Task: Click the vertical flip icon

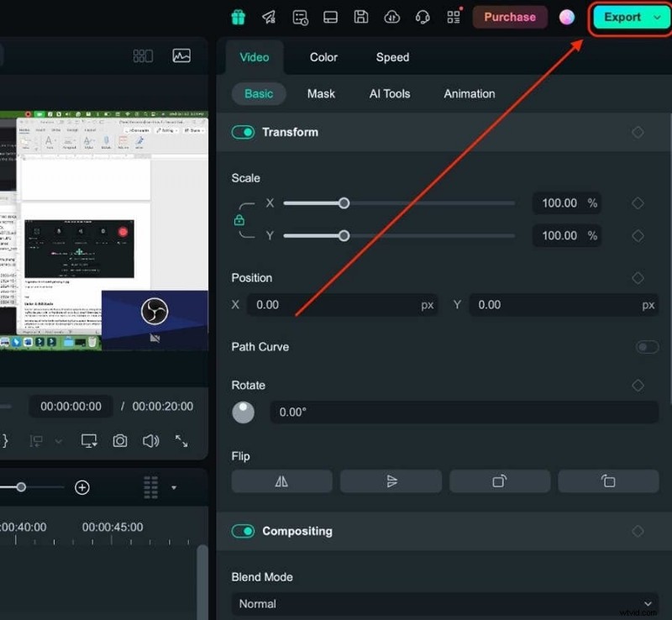Action: (x=391, y=481)
